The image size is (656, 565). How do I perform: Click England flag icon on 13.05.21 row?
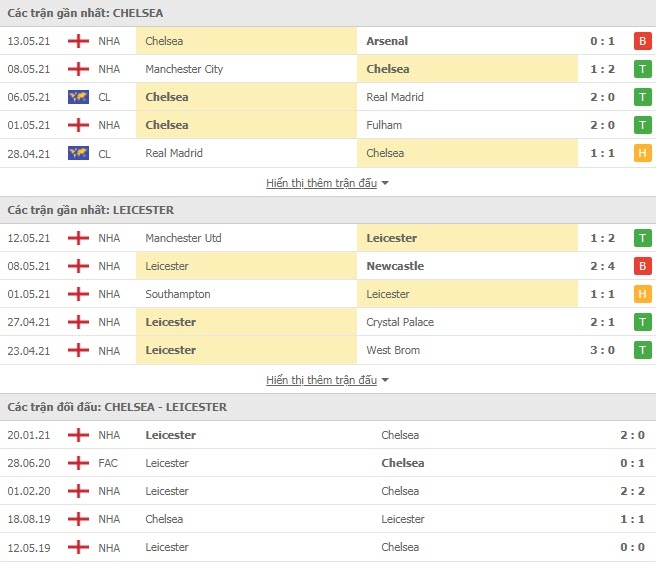tap(78, 41)
